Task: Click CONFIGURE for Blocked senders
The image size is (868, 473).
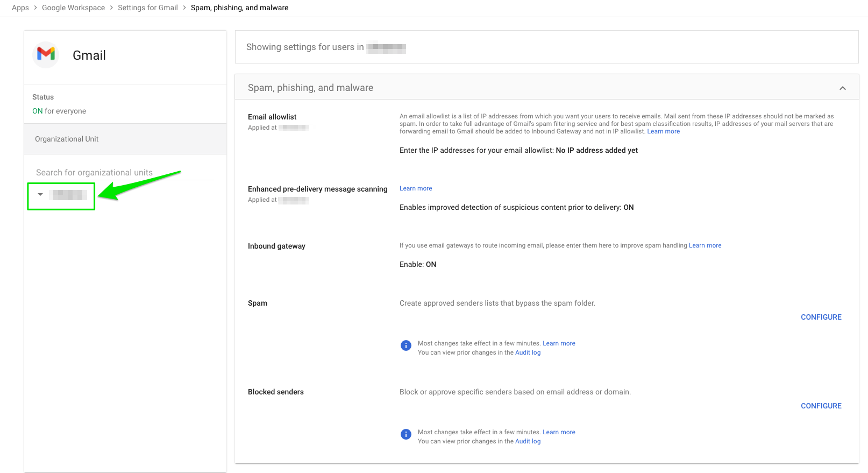Action: pos(821,406)
